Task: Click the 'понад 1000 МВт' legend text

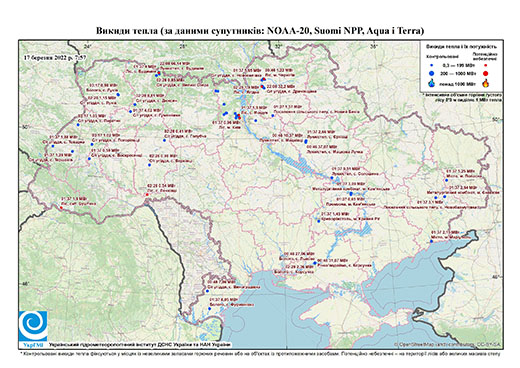Action: pyautogui.click(x=458, y=84)
